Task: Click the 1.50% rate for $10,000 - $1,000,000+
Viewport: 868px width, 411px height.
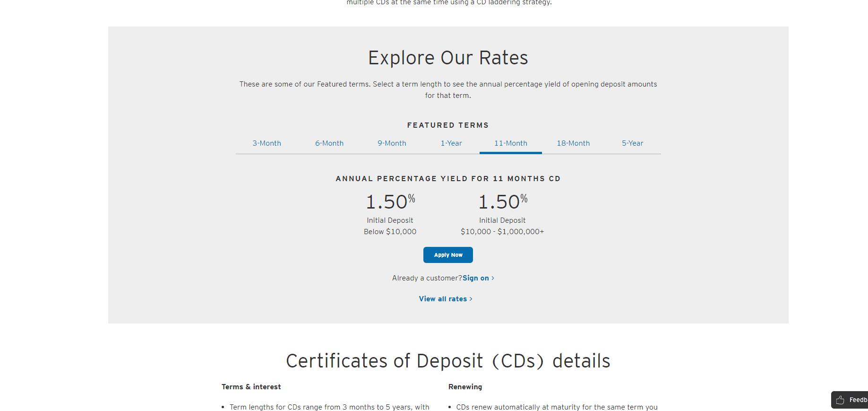Action: [x=503, y=201]
